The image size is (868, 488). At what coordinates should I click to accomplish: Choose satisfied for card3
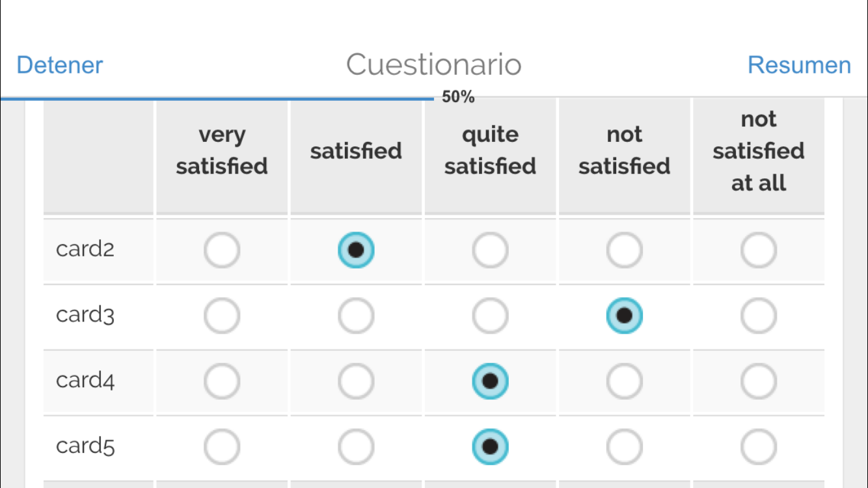356,316
